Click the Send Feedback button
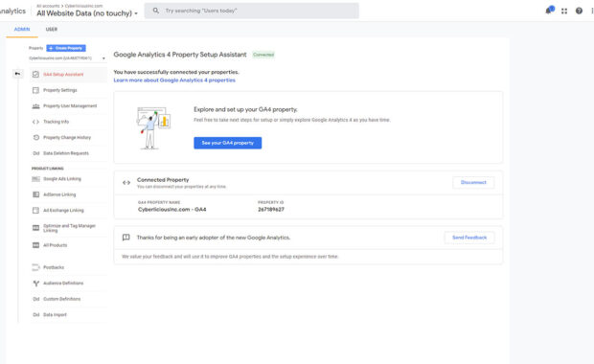 pos(469,238)
